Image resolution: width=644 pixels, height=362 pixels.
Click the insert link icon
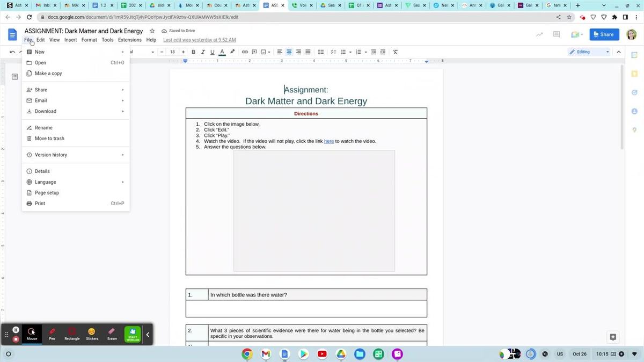click(245, 52)
